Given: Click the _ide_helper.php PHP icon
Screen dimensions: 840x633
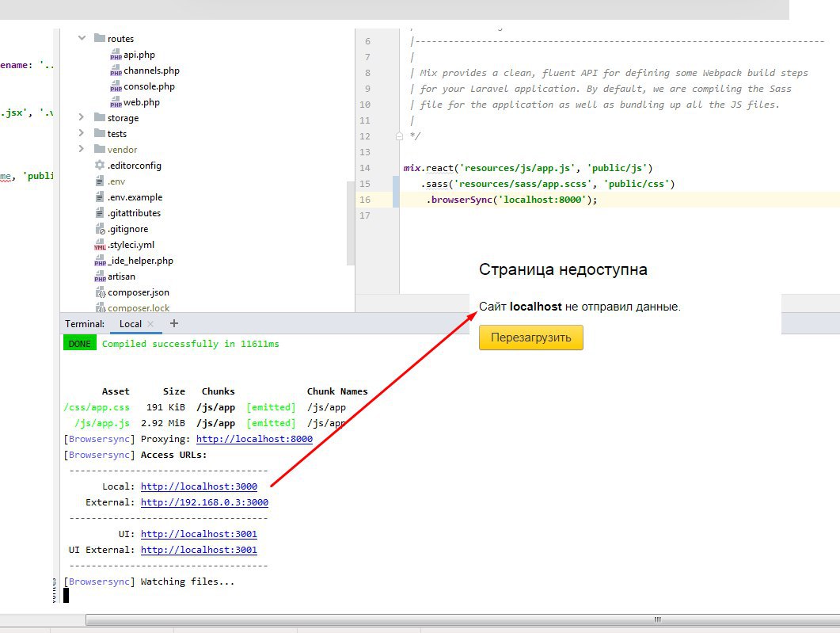Looking at the screenshot, I should [100, 261].
